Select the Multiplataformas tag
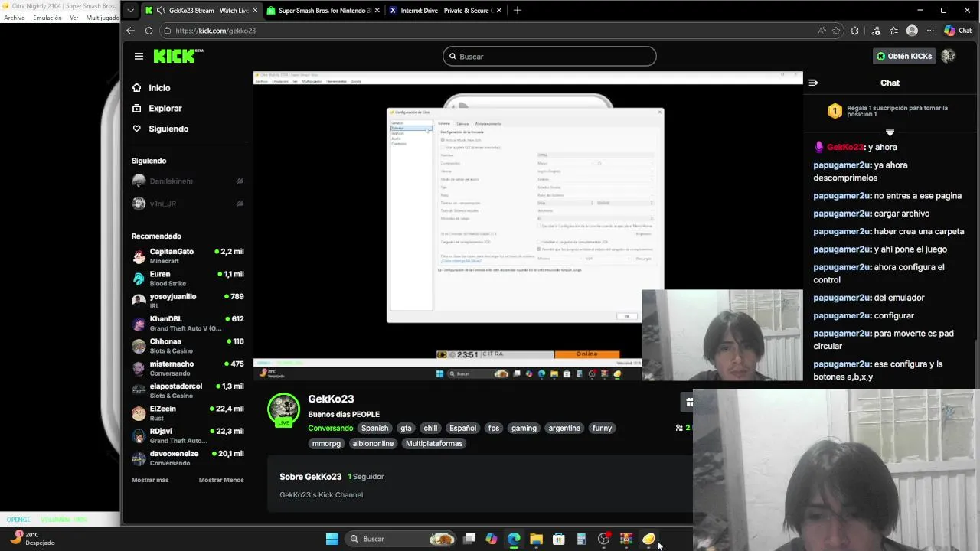This screenshot has width=980, height=551. (434, 444)
